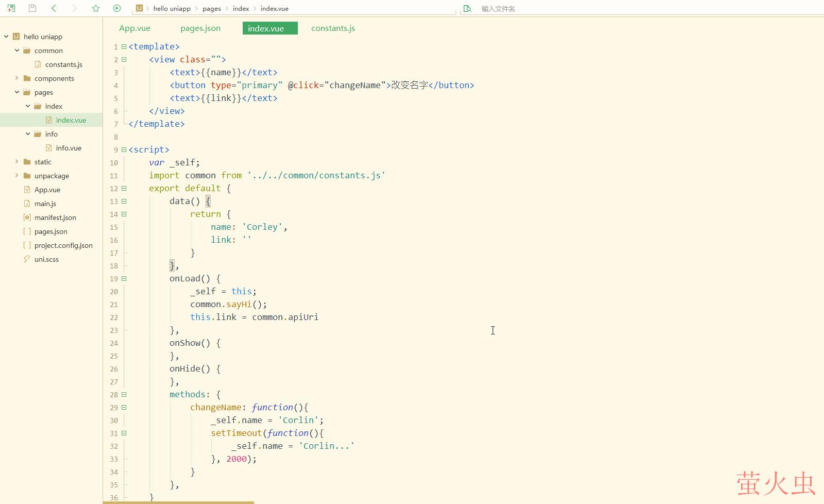The height and width of the screenshot is (504, 824).
Task: Click the 'sayHi' text on line 21
Action: coord(239,304)
